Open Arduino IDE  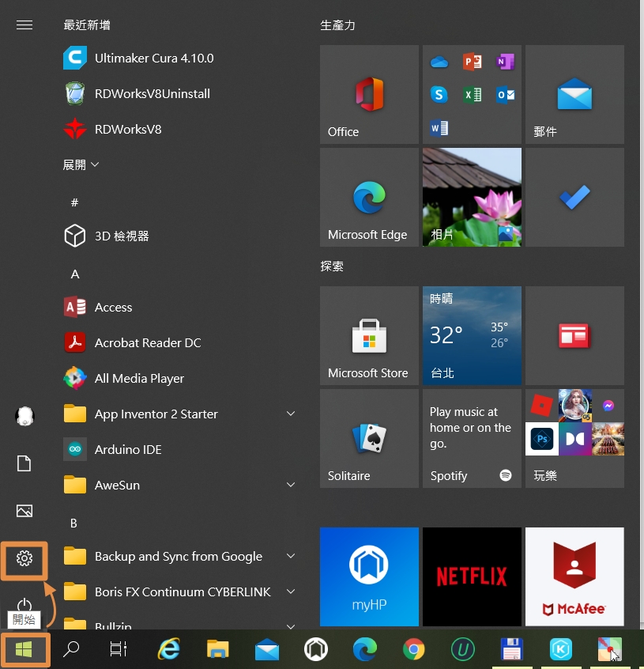tap(179, 449)
